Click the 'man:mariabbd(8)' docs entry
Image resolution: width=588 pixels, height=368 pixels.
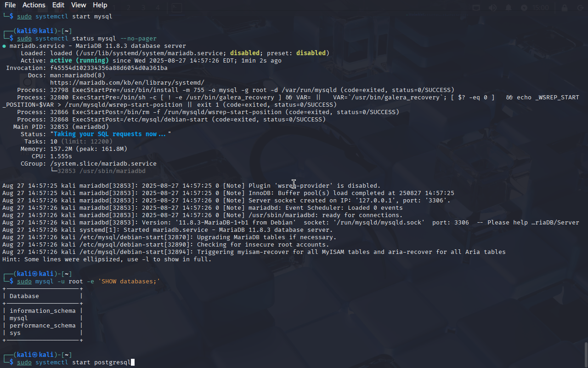(x=78, y=75)
